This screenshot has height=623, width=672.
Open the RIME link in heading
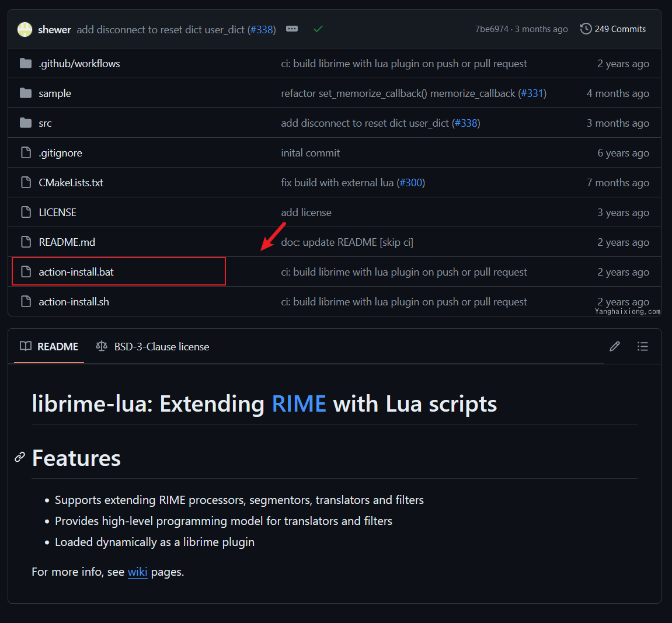299,403
